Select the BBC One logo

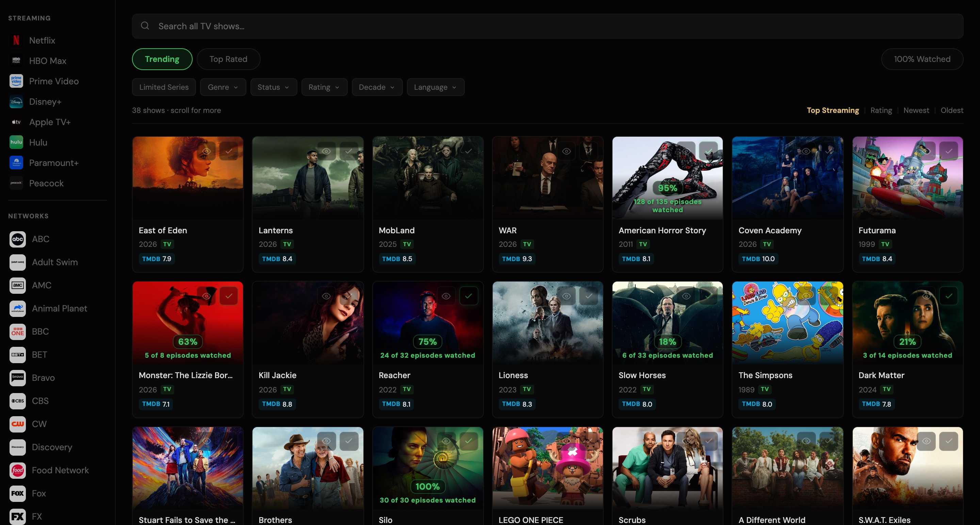click(17, 332)
